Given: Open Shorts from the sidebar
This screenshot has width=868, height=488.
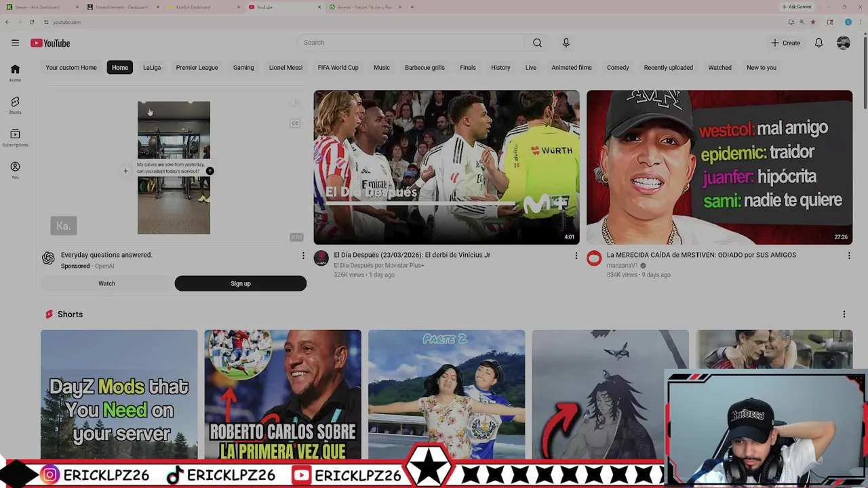Looking at the screenshot, I should pyautogui.click(x=15, y=106).
